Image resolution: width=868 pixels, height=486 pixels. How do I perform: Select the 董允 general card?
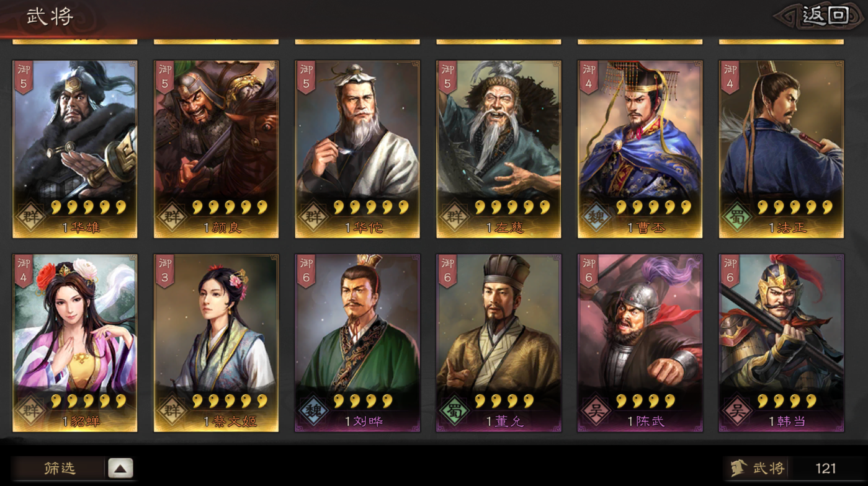click(499, 343)
